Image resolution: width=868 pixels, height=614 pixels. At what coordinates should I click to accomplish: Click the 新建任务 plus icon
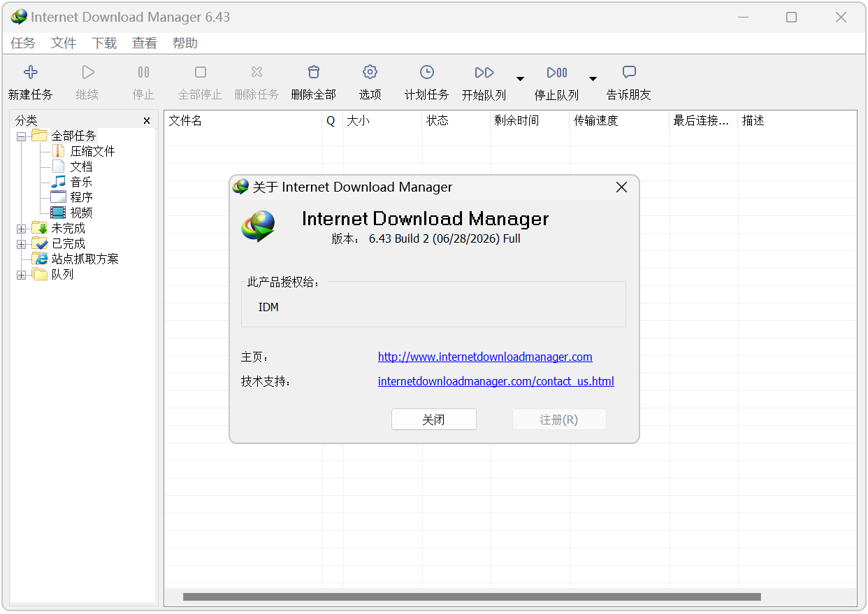coord(31,72)
